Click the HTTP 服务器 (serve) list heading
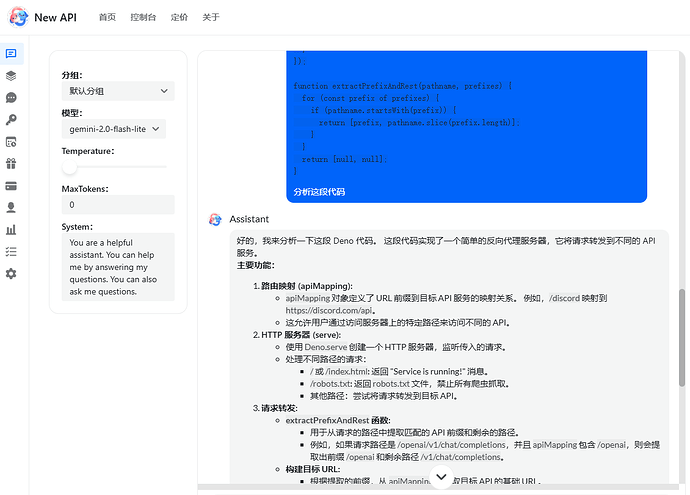 pos(301,335)
